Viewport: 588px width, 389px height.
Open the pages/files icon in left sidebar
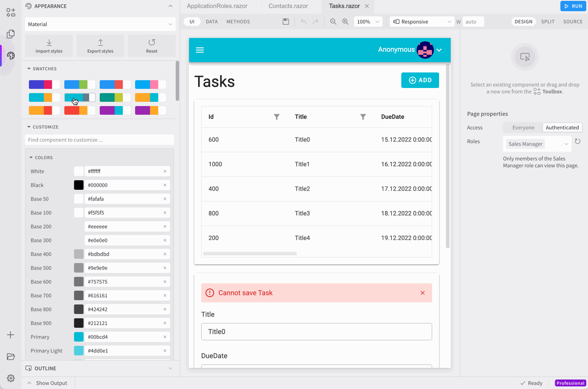(11, 34)
